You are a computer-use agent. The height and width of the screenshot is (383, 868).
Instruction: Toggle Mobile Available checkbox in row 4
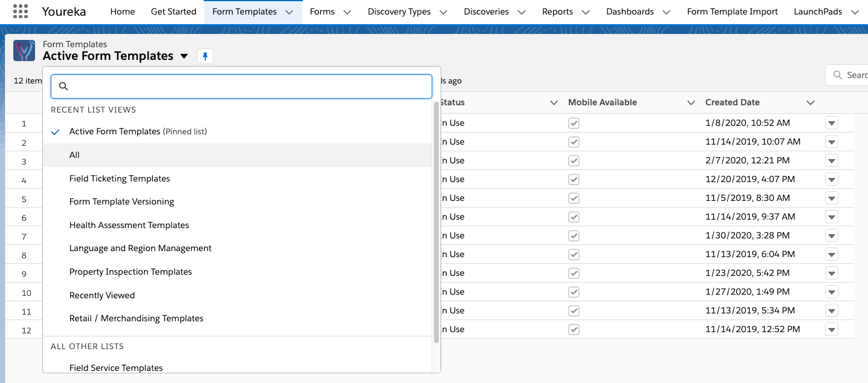[x=574, y=179]
